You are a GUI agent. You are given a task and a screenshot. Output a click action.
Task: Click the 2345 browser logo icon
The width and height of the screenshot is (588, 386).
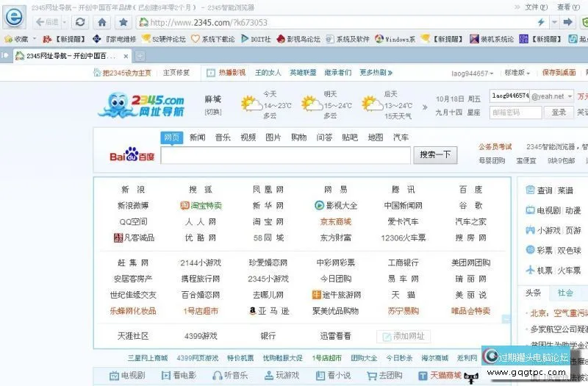point(14,16)
